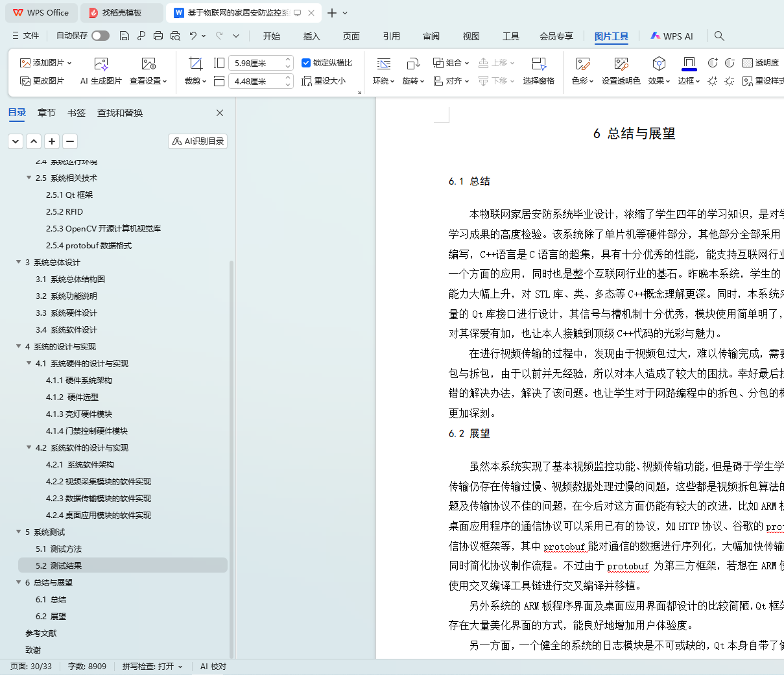784x675 pixels.
Task: Switch to the 书签 tab in sidebar
Action: point(77,113)
